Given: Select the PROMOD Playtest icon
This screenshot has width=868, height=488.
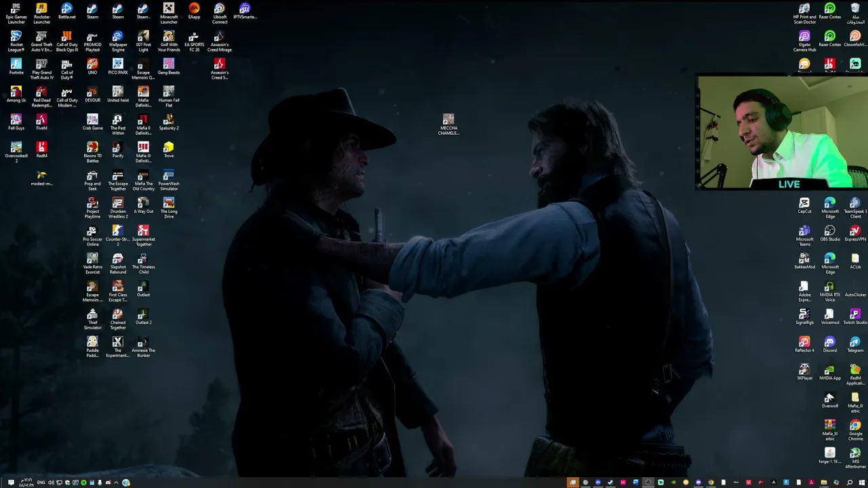Looking at the screenshot, I should [92, 41].
